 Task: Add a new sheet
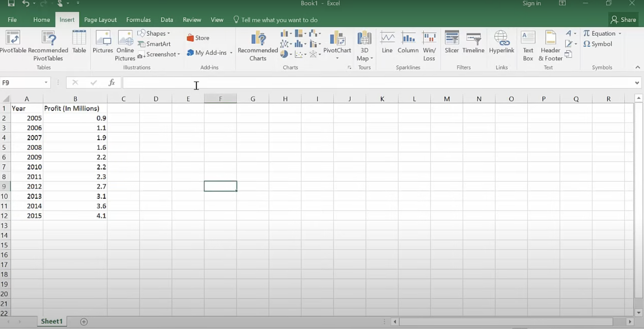(x=84, y=322)
